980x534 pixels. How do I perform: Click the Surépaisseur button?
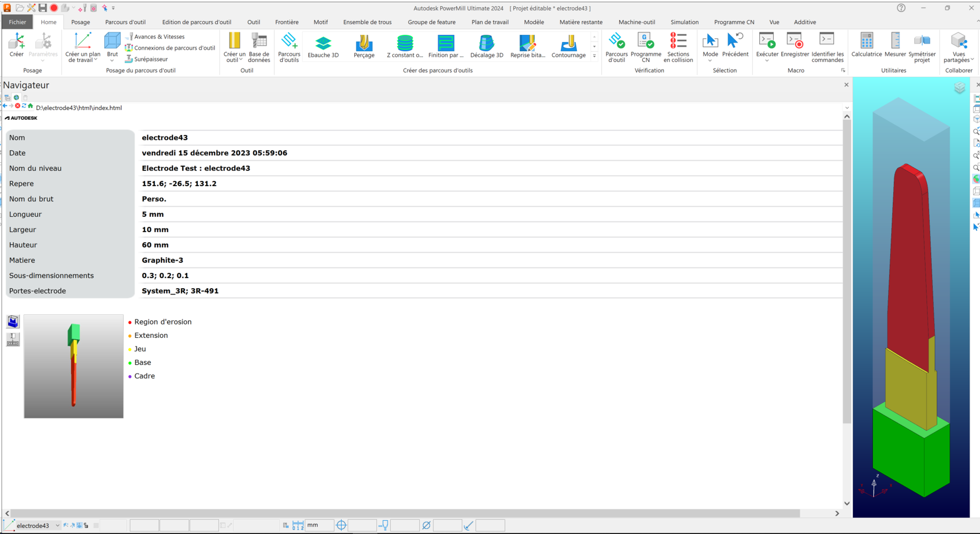click(x=147, y=59)
